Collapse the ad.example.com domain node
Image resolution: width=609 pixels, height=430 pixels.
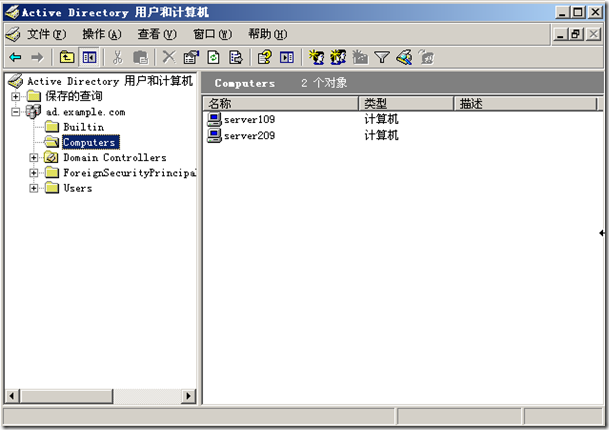coord(15,112)
